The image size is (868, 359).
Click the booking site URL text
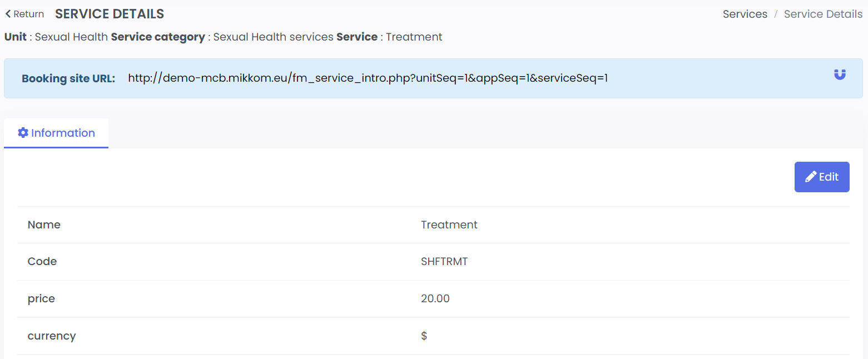click(368, 78)
